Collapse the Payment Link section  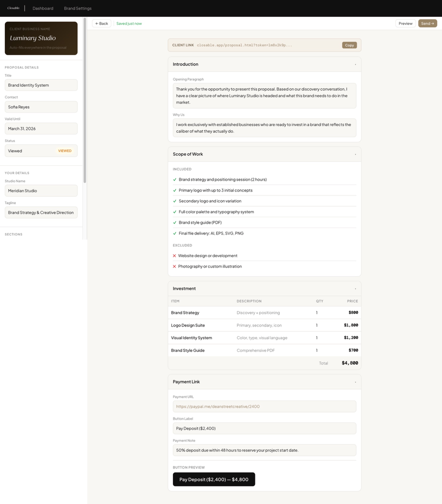[x=356, y=382]
